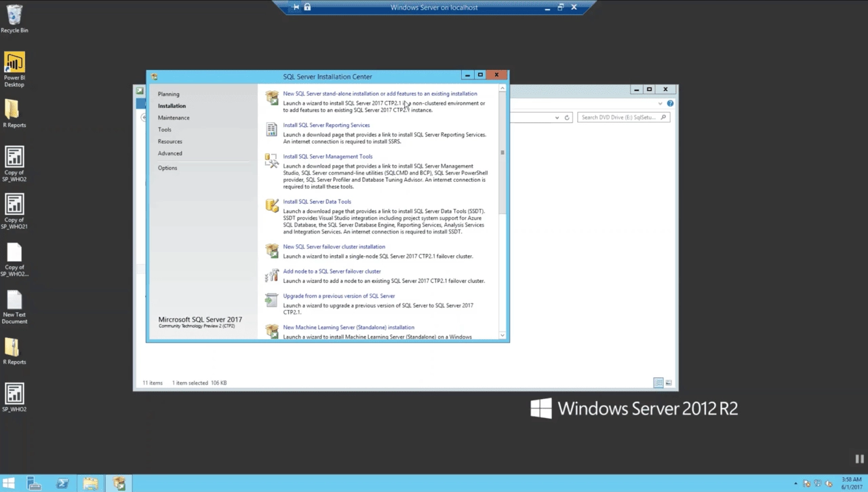Open New Machine Learning Server (Standalone) installation link

coord(349,327)
